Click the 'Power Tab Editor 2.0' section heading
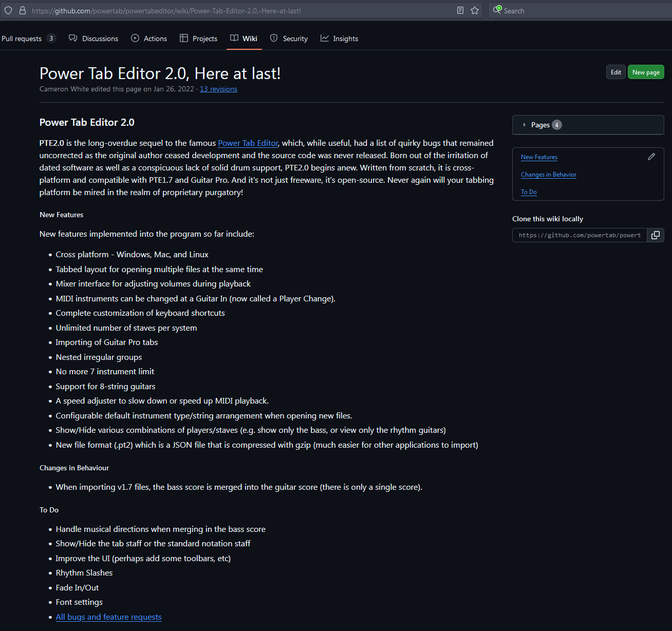The image size is (672, 631). (87, 122)
